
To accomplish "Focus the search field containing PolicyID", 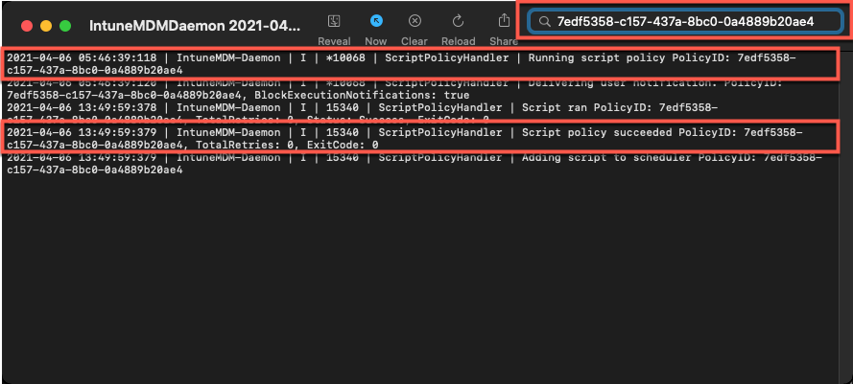I will (x=685, y=22).
